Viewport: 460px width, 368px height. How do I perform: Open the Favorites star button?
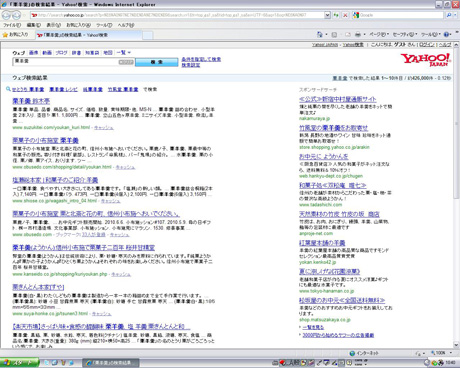(x=16, y=35)
